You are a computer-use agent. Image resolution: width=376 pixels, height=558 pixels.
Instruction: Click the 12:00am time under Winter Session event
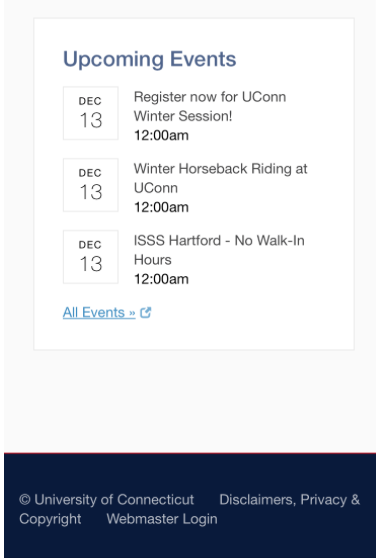[161, 136]
